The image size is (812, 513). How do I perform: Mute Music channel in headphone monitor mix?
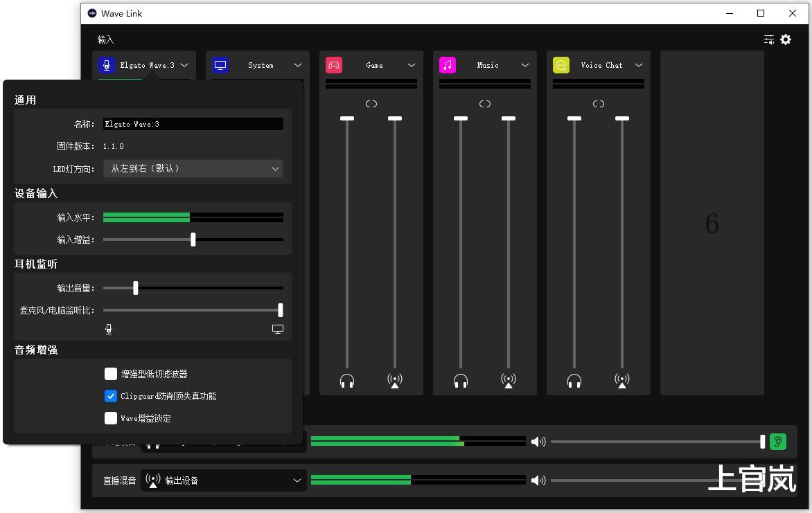460,381
